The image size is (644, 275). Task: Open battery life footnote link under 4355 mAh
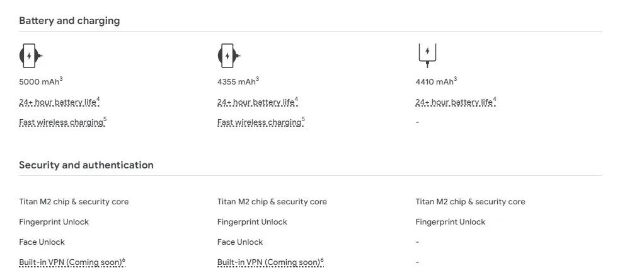click(256, 102)
